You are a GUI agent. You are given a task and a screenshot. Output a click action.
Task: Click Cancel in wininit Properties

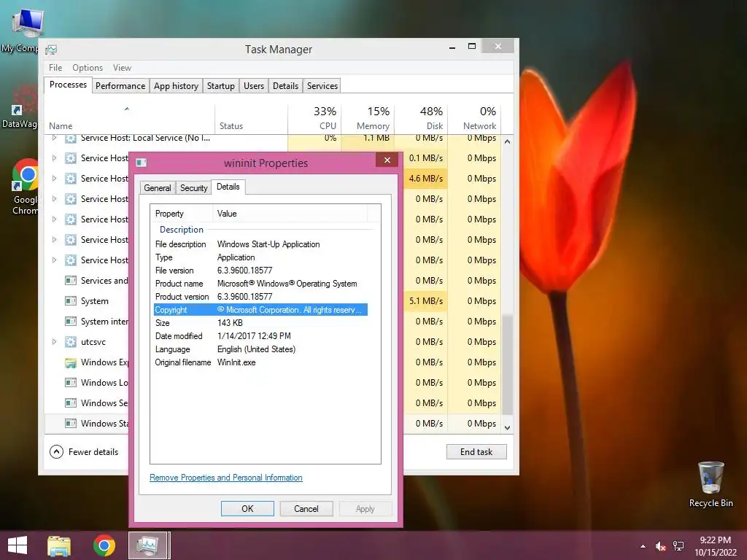click(x=306, y=508)
